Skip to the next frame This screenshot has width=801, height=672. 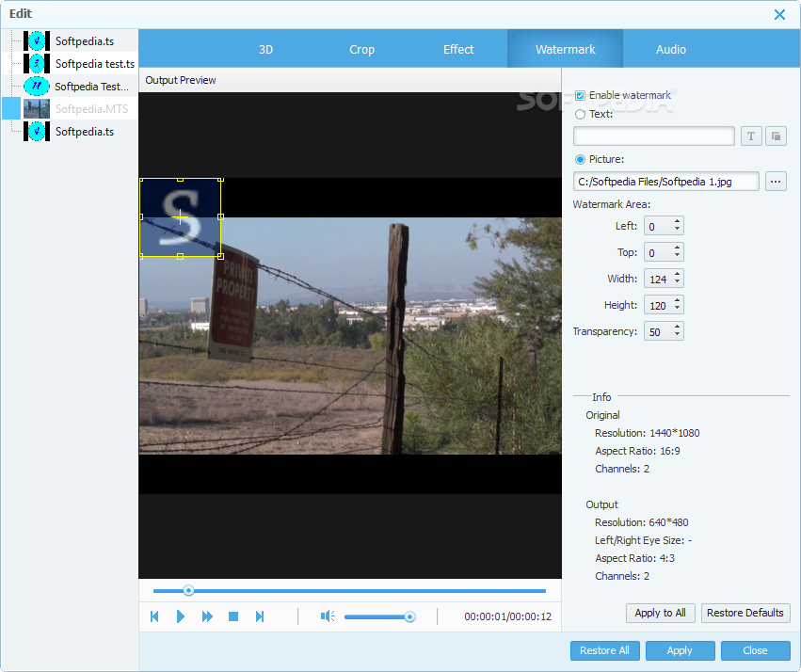pos(260,616)
